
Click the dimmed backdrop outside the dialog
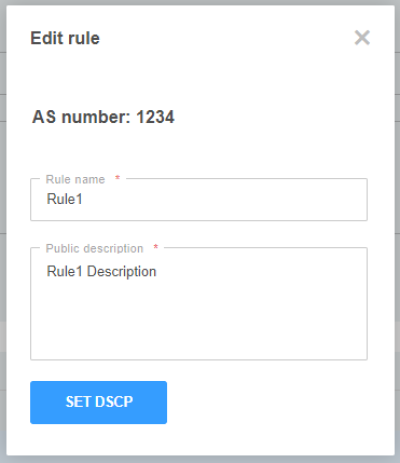pyautogui.click(x=3, y=233)
